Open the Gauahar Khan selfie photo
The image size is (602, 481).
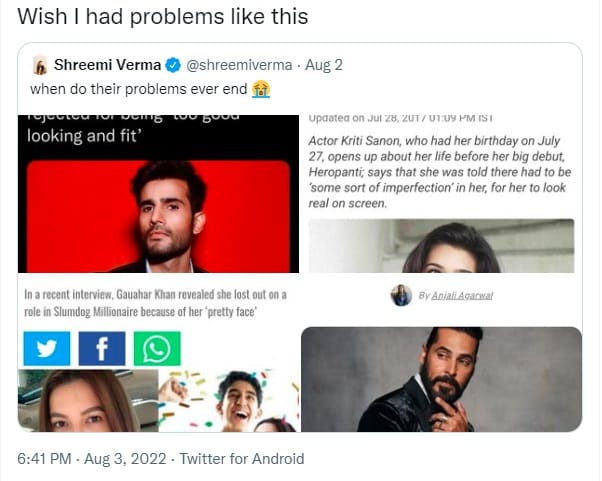pyautogui.click(x=87, y=400)
